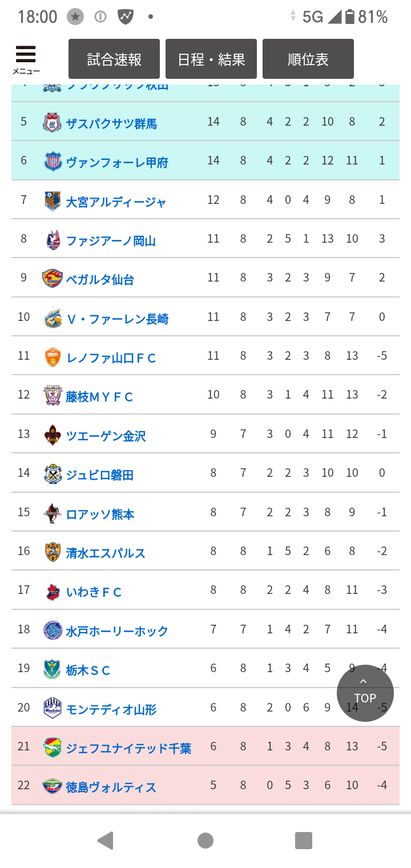Tap the ベガルタ仙台 team crest
The image size is (411, 868).
[53, 279]
